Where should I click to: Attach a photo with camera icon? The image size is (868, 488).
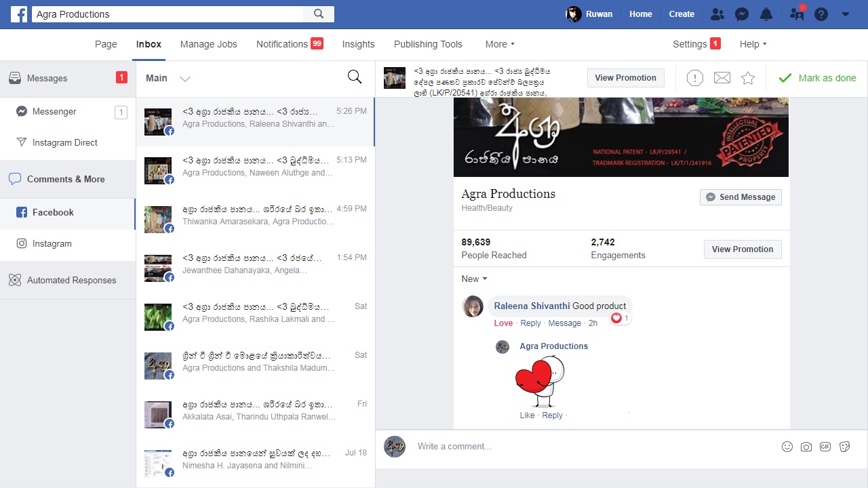click(x=806, y=447)
